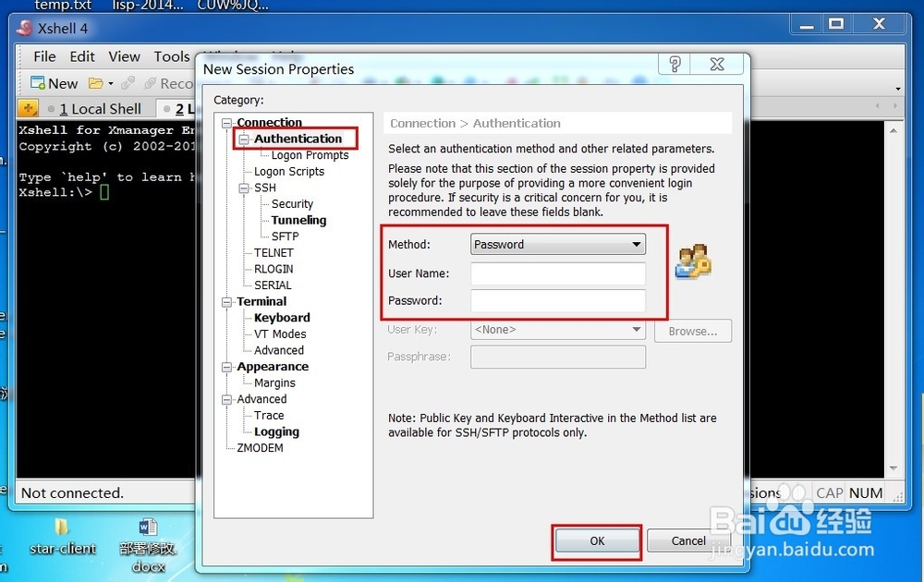Select SFTP in the category tree
Screen dimensions: 924x582
click(286, 236)
